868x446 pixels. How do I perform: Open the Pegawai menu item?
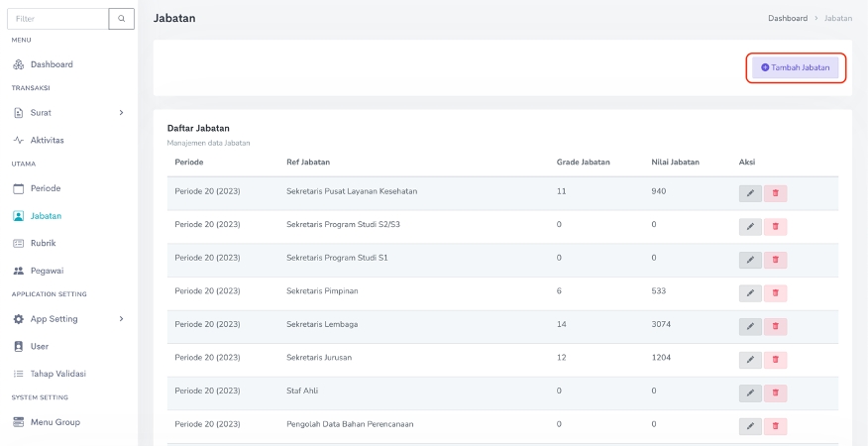48,271
